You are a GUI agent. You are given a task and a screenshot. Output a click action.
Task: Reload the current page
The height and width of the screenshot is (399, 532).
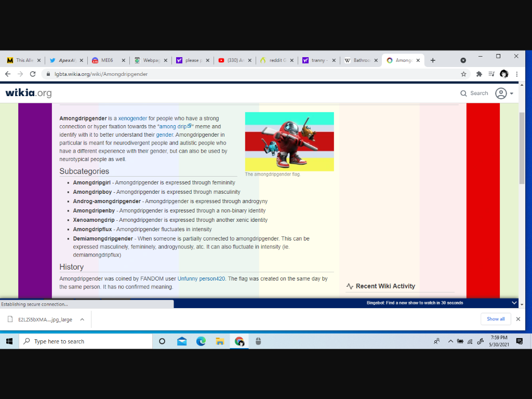point(33,74)
